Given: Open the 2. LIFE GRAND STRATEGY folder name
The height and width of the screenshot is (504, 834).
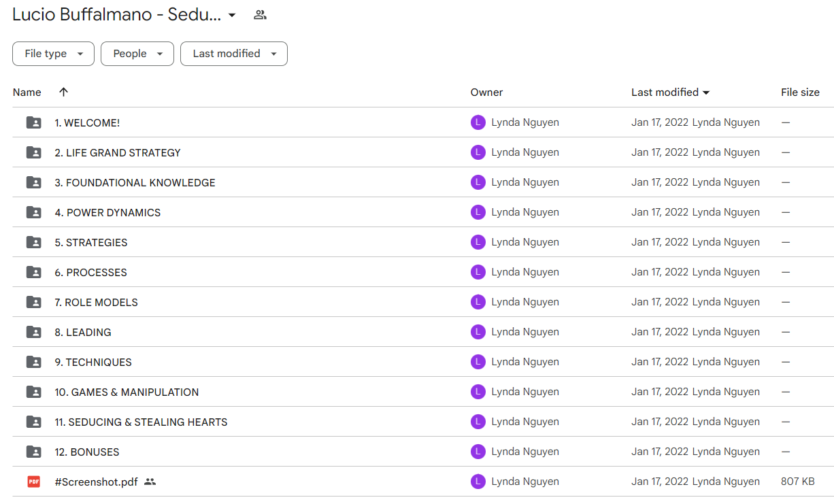Looking at the screenshot, I should point(118,153).
